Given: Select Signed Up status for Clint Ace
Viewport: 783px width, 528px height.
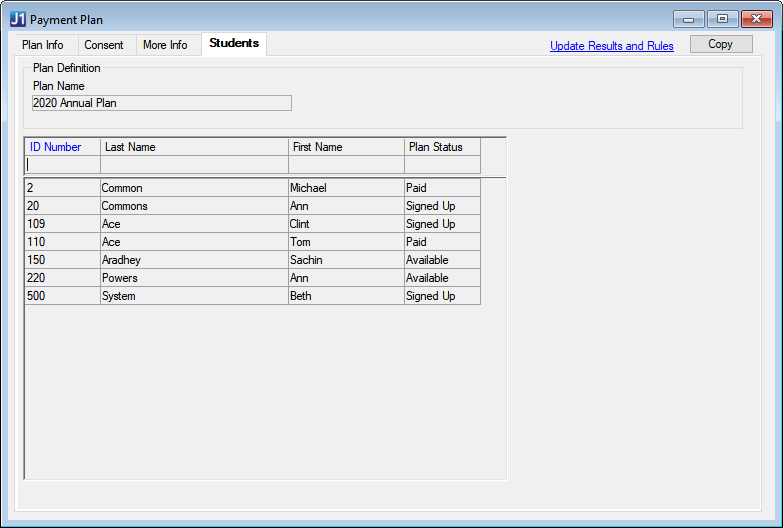Looking at the screenshot, I should (x=442, y=224).
